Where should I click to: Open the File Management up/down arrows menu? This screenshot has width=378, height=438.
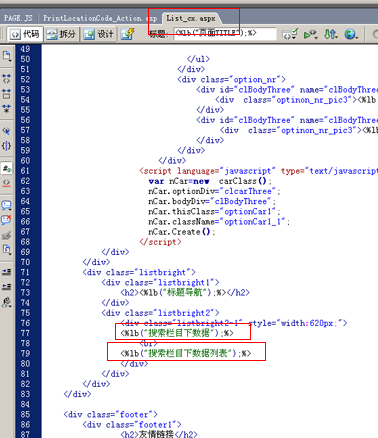[331, 34]
